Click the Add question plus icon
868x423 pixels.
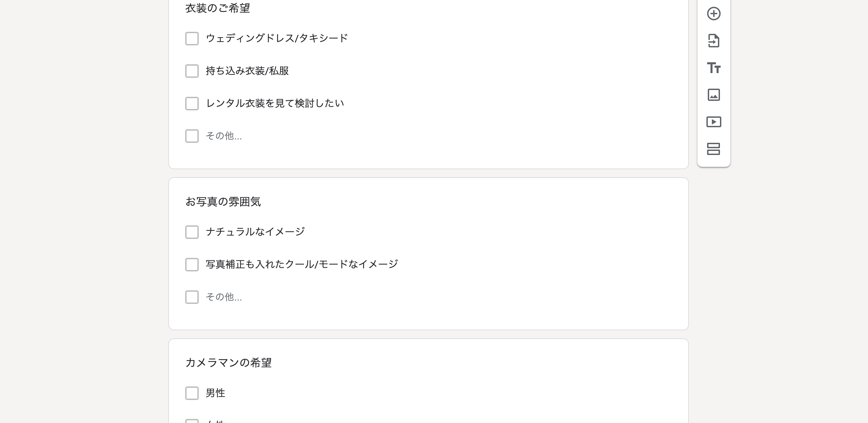click(714, 14)
